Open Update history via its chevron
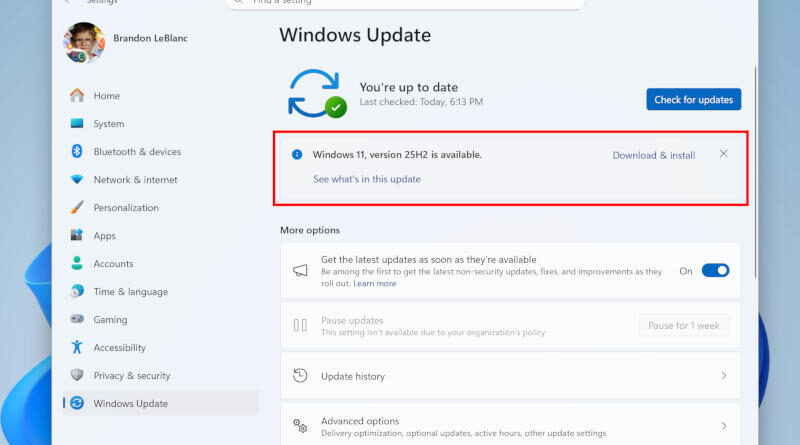Viewport: 800px width, 445px height. (724, 376)
